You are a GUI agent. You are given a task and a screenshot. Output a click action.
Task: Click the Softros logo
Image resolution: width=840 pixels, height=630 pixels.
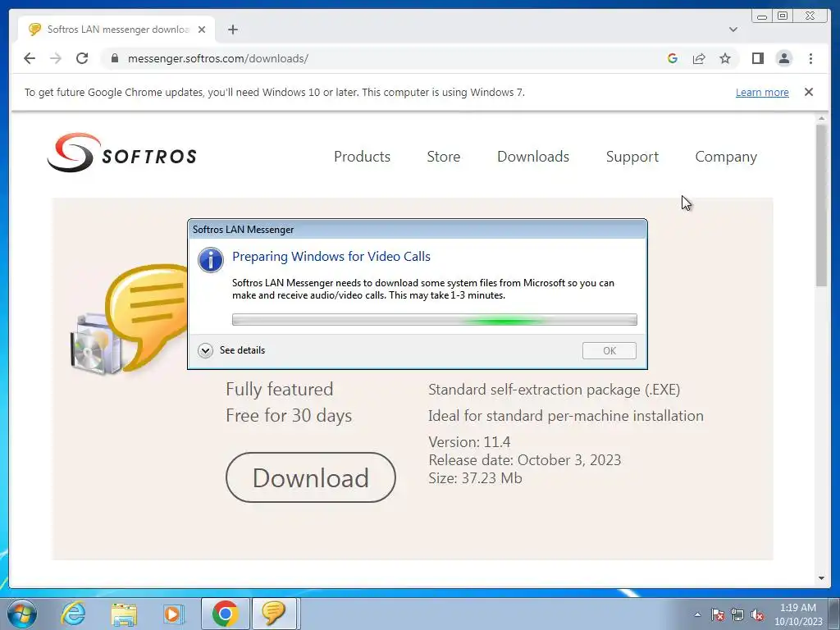(121, 153)
